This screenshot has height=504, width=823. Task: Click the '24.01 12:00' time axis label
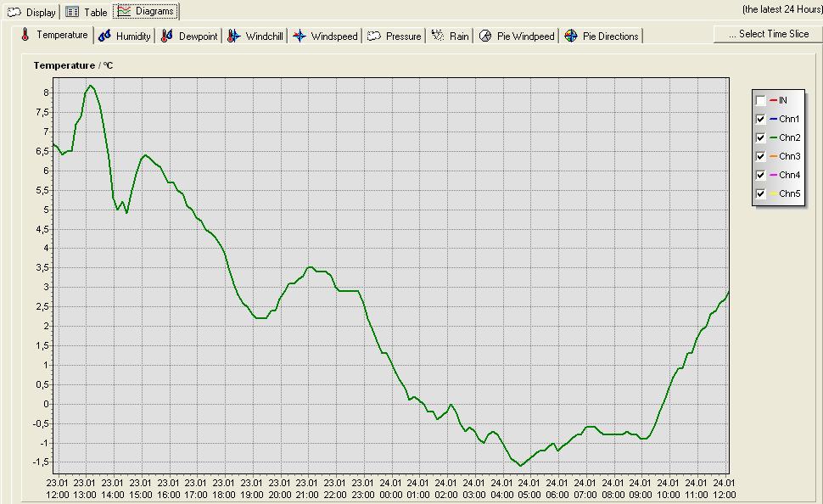724,489
